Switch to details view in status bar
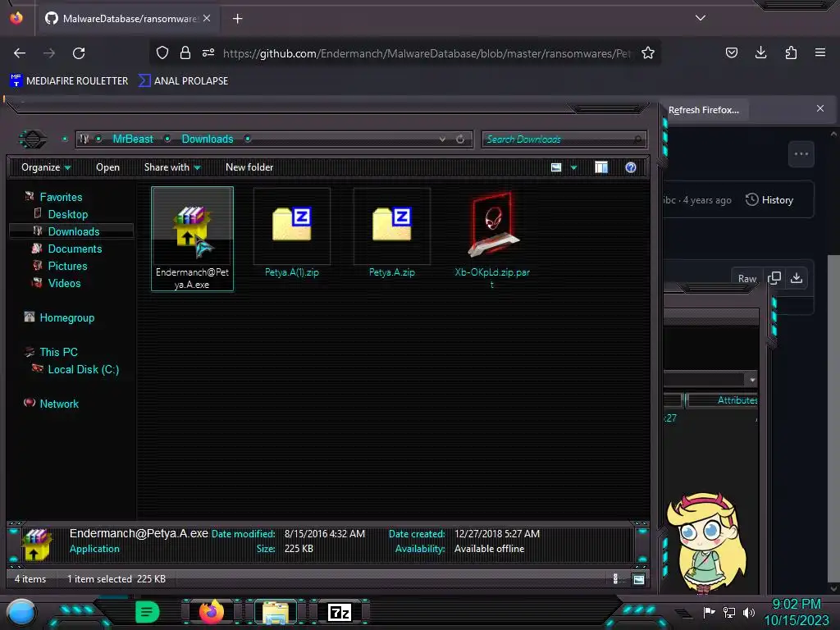Viewport: 840px width, 630px height. (615, 578)
